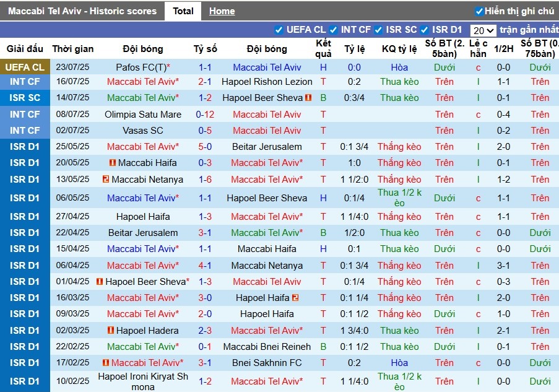Click the Thua 1/2 kèo result on 06/05/25

(x=399, y=198)
